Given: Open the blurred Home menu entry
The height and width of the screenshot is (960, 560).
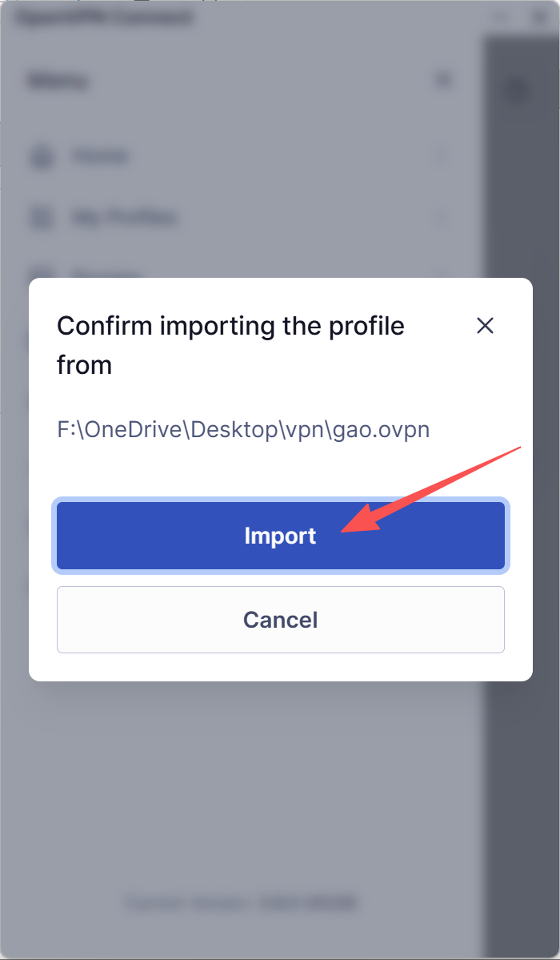Looking at the screenshot, I should [101, 157].
